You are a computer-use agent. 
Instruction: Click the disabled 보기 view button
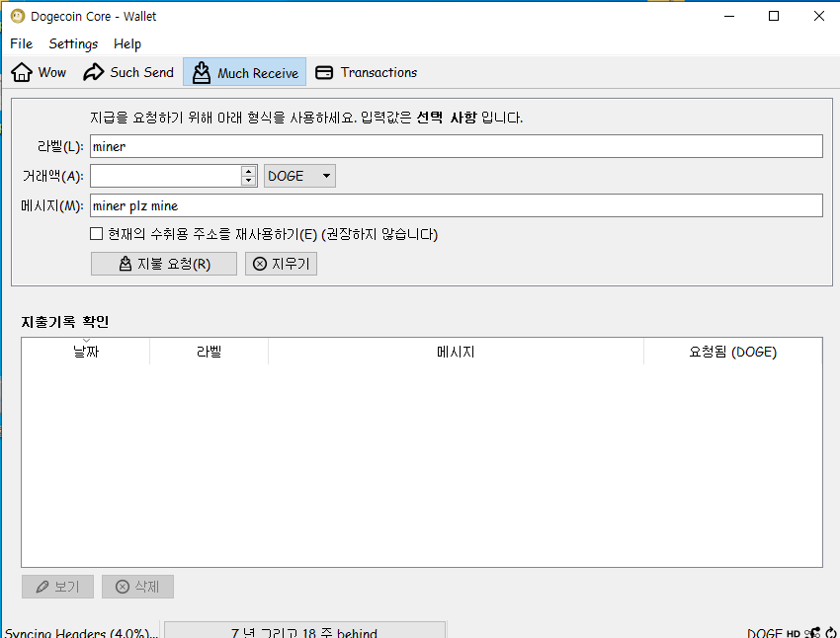[x=58, y=587]
